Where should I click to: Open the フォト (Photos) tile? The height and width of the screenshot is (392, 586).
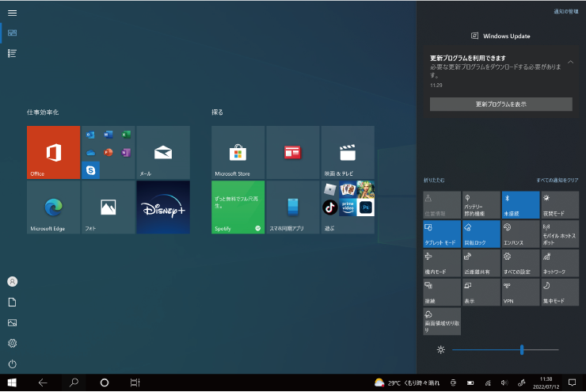(108, 207)
